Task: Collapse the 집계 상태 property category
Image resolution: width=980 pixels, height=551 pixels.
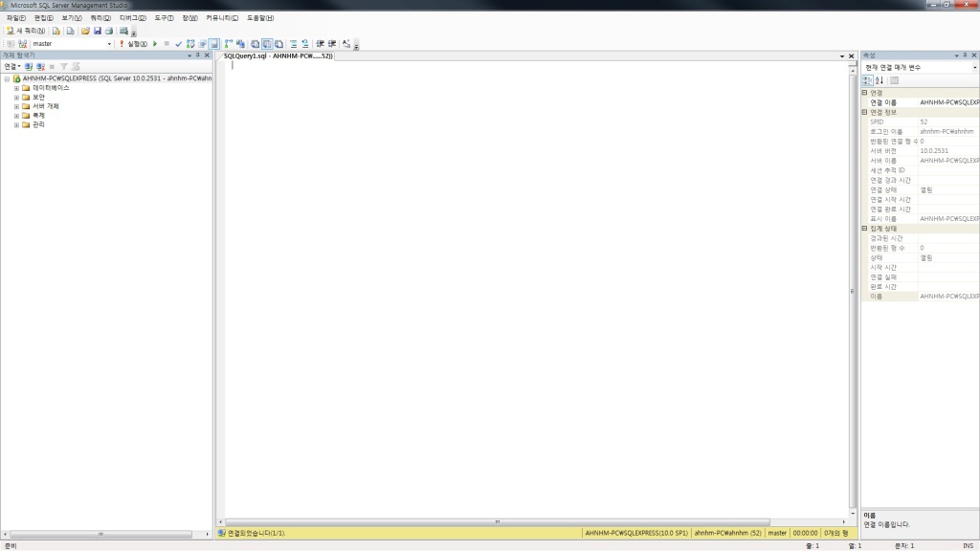Action: click(x=865, y=229)
